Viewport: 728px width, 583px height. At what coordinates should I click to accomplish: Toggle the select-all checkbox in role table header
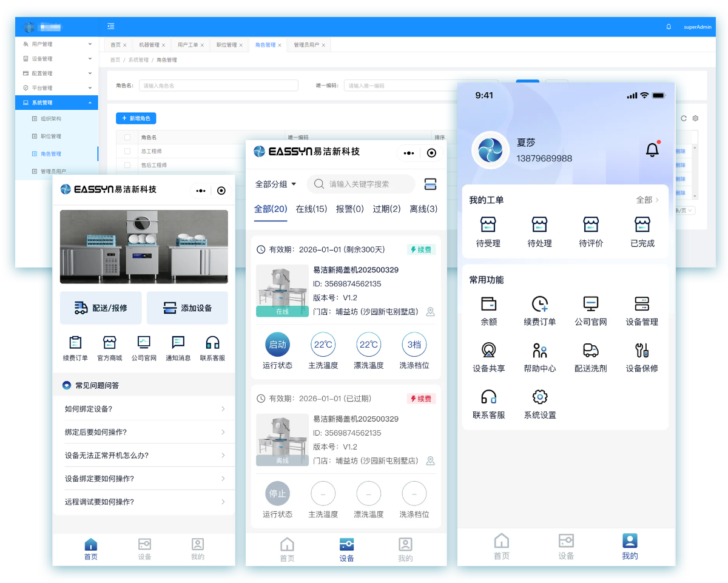[127, 137]
